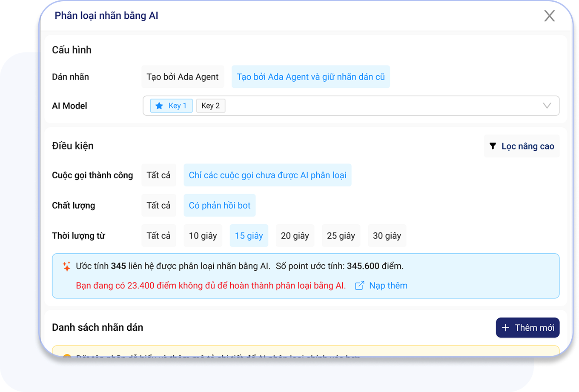Viewport: 579px width, 392px height.
Task: Click the "Chất lượng" row label
Action: [74, 206]
